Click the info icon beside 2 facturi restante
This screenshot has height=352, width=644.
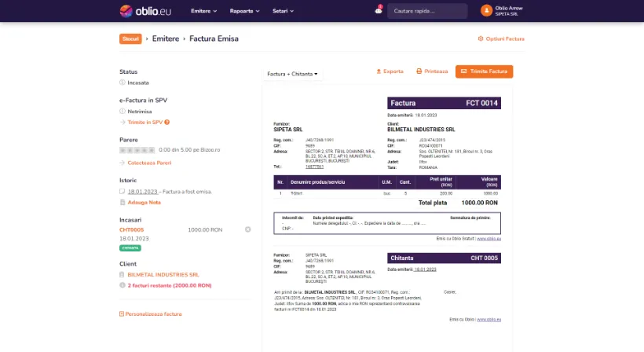coord(123,285)
